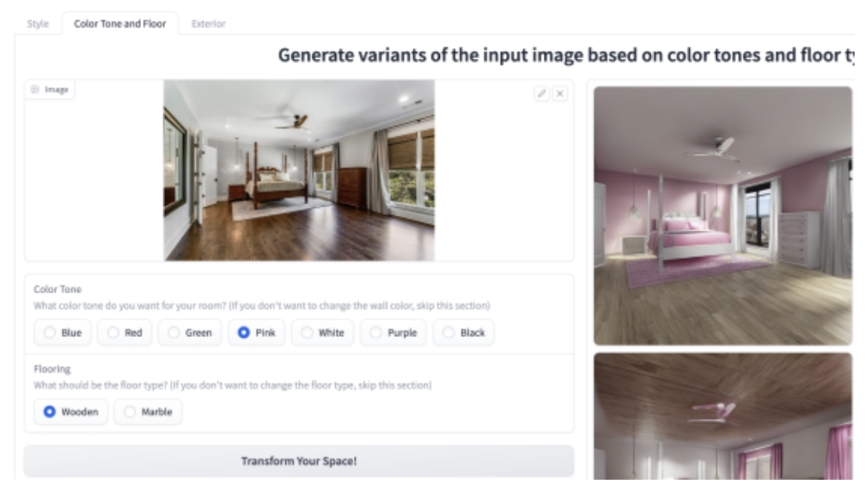Select the Black color tone
868x487 pixels.
pyautogui.click(x=463, y=332)
